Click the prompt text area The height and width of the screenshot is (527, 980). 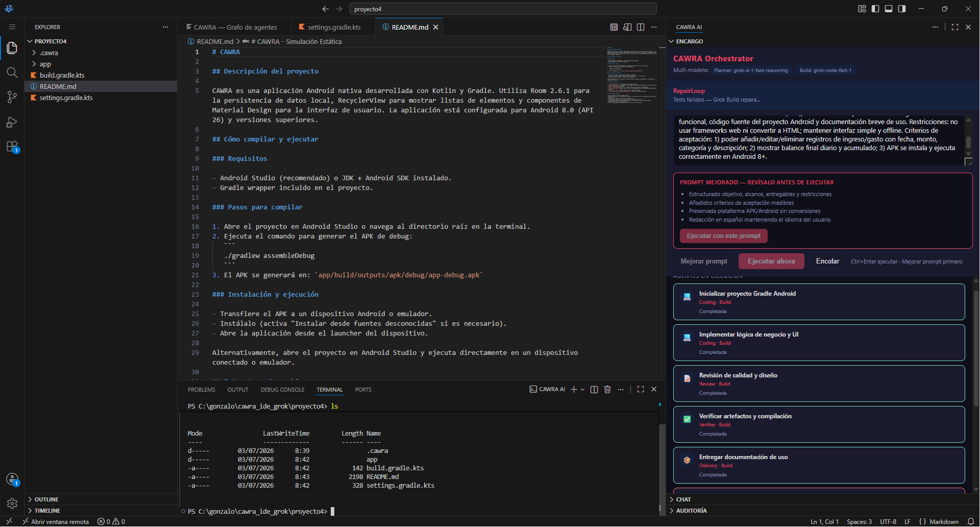coord(819,140)
